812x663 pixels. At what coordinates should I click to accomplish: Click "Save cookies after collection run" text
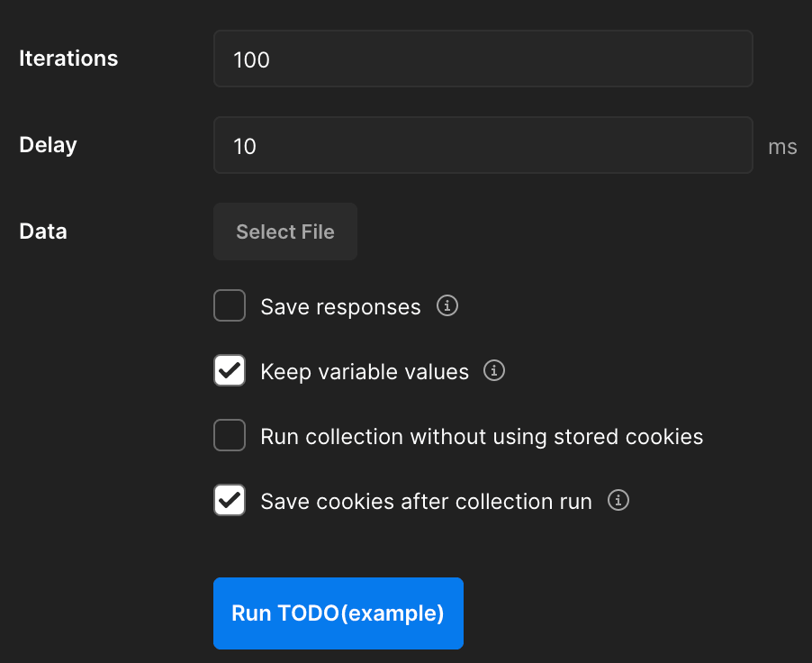426,502
